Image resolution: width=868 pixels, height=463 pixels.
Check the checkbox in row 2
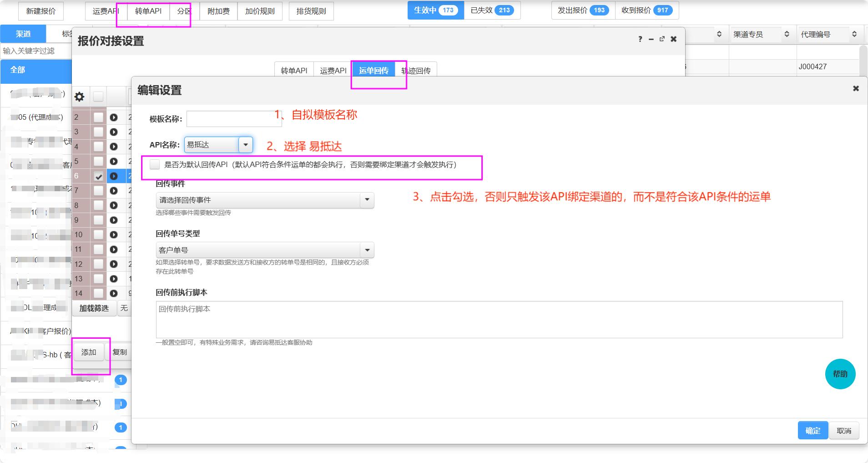point(98,117)
